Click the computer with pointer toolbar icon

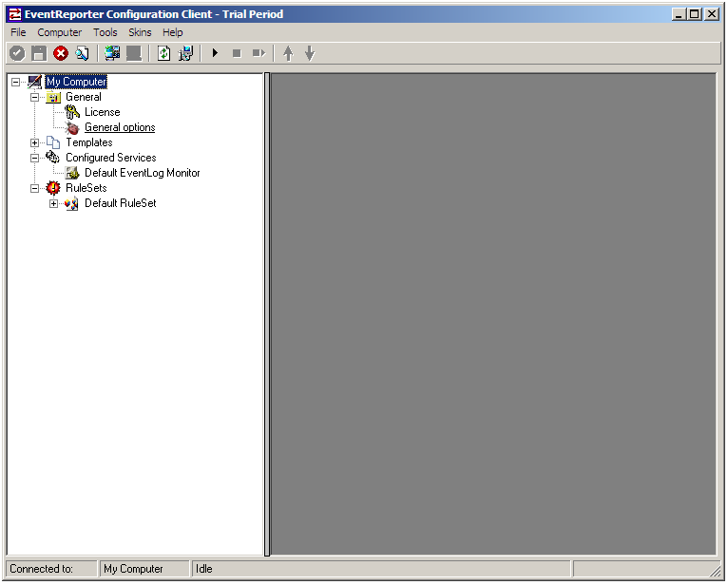pyautogui.click(x=185, y=53)
